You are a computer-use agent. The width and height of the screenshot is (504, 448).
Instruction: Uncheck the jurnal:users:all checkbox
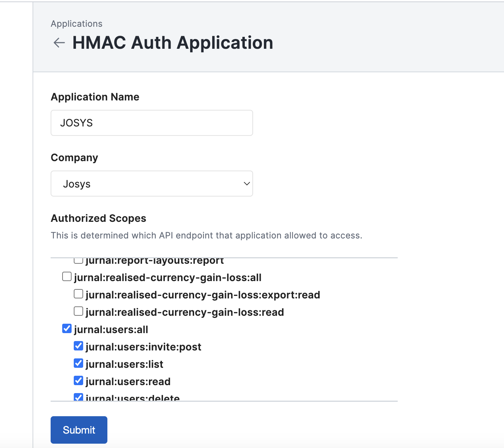point(67,329)
